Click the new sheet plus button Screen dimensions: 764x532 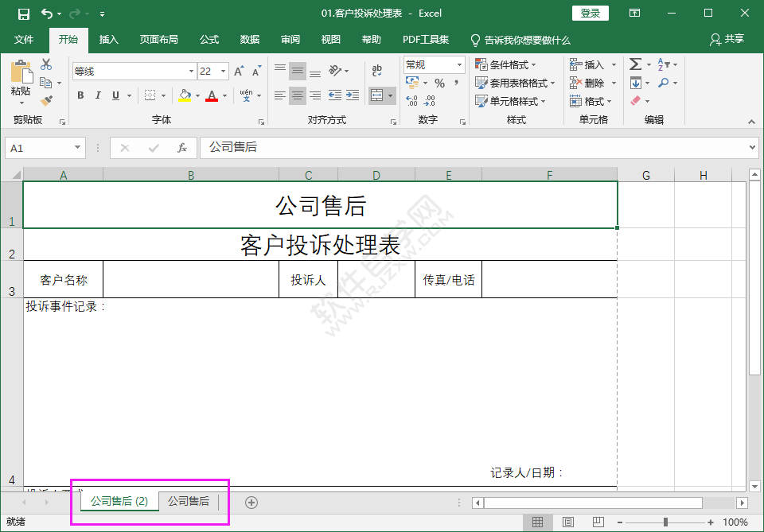pos(251,503)
